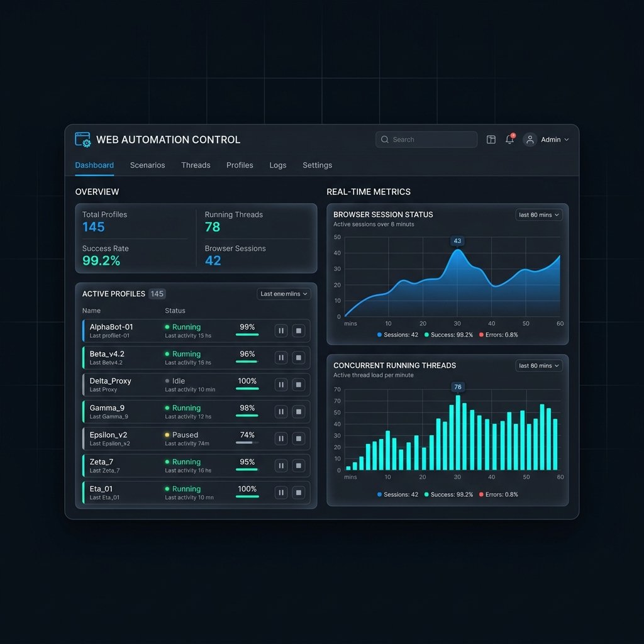
Task: Click the Running Threads 78 value
Action: (x=213, y=226)
